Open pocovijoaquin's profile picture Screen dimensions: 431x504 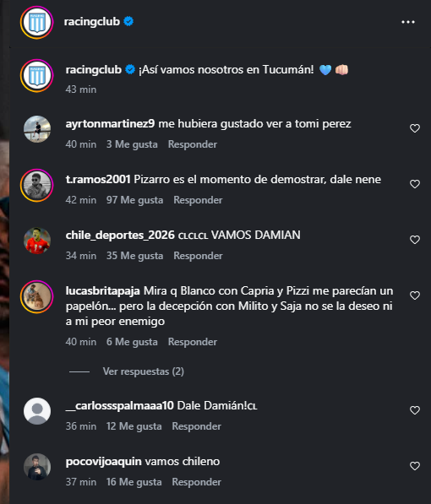pos(37,467)
